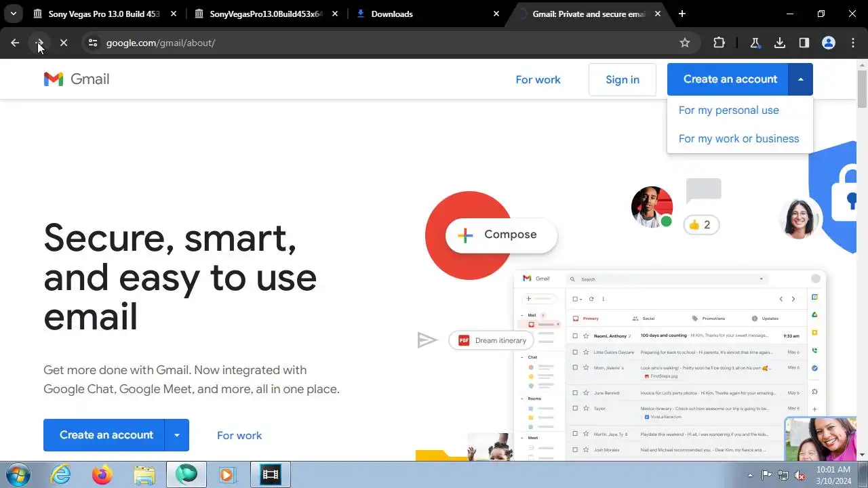Open Firefox from taskbar
Viewport: 868px width, 488px height.
click(x=102, y=474)
